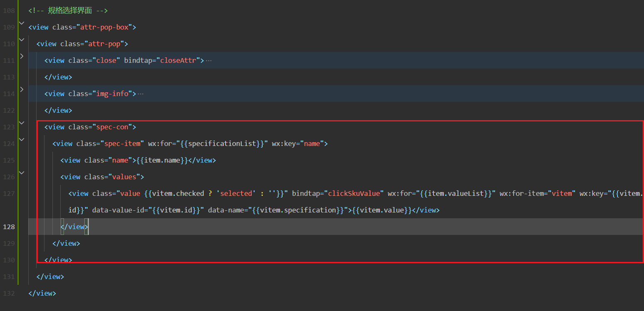Expand the folded close view at line 111
Viewport: 644px width, 311px height.
(x=22, y=56)
